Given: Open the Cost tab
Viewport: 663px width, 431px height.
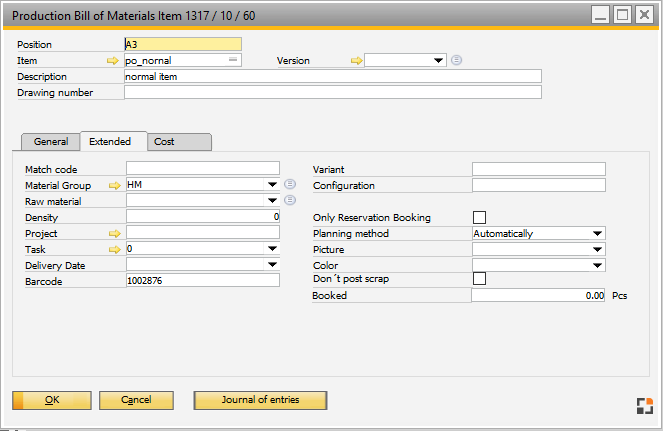Looking at the screenshot, I should (164, 142).
